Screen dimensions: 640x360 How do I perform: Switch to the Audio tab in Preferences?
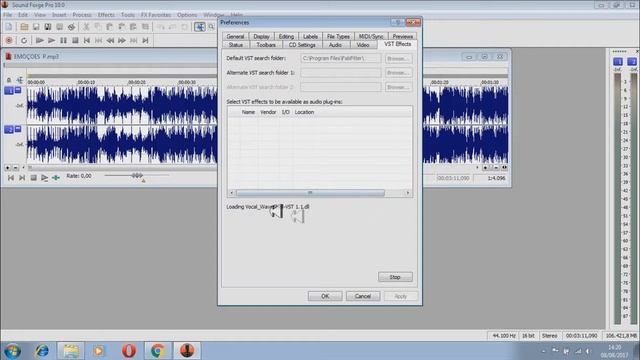335,45
